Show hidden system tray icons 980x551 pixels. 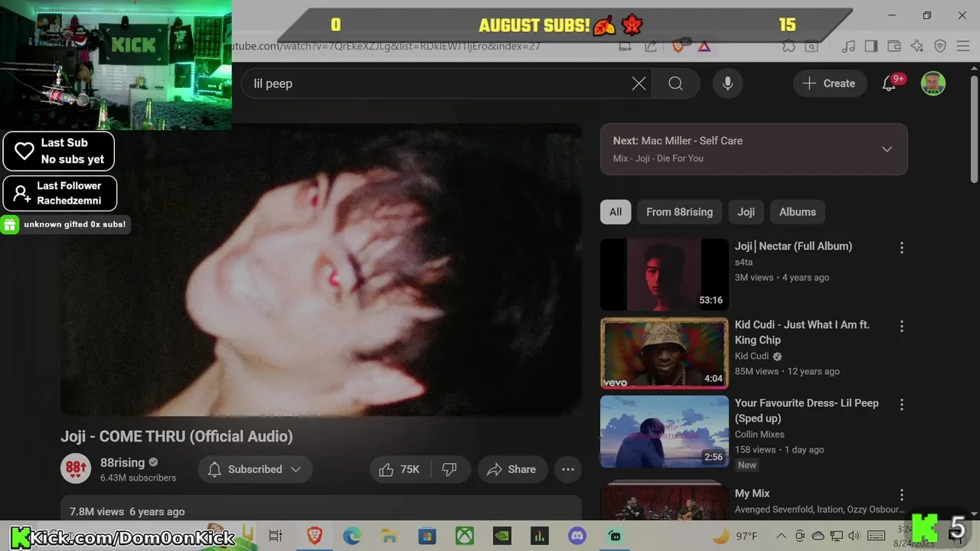click(x=780, y=536)
